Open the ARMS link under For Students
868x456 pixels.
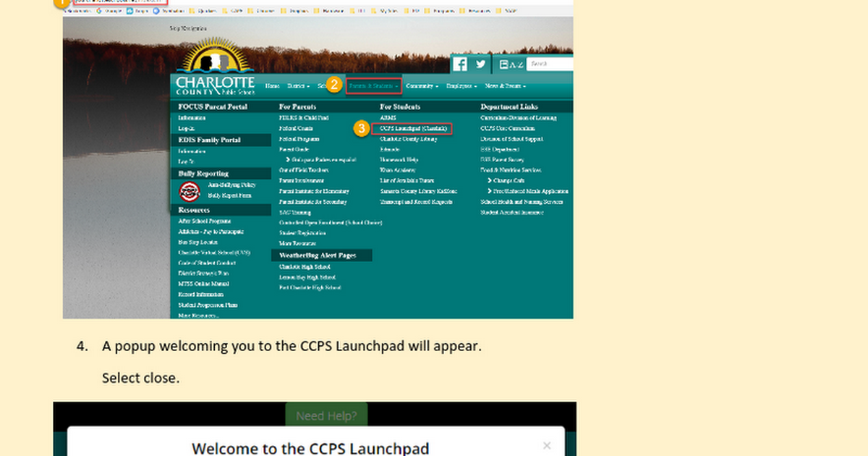388,117
